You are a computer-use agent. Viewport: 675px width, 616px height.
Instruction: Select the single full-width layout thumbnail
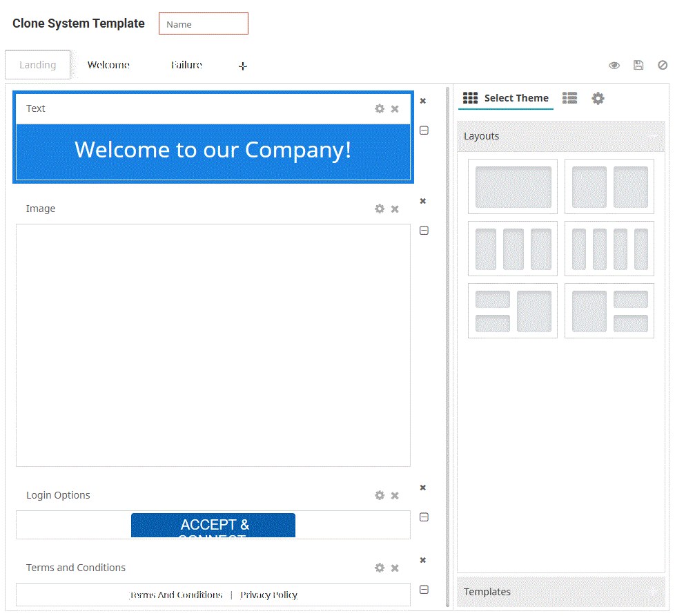coord(512,186)
